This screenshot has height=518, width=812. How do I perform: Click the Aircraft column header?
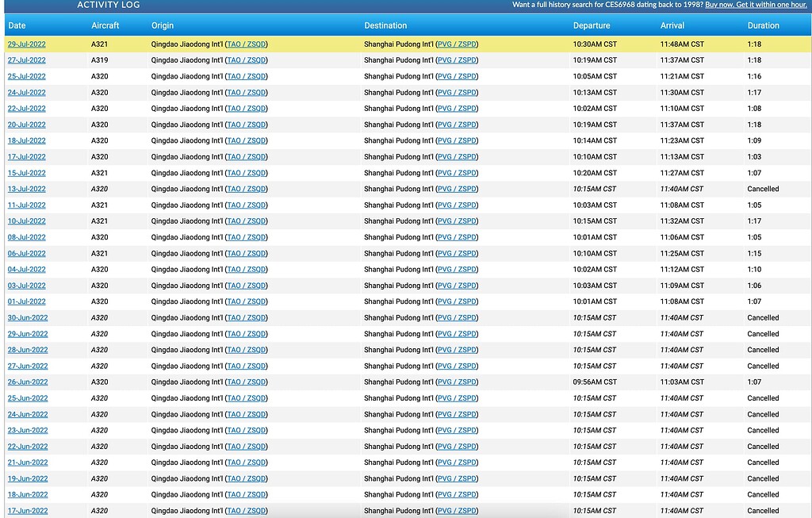[105, 25]
